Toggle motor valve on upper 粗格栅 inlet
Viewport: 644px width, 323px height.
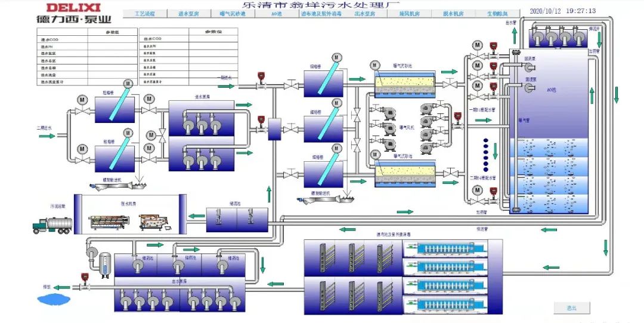click(82, 110)
